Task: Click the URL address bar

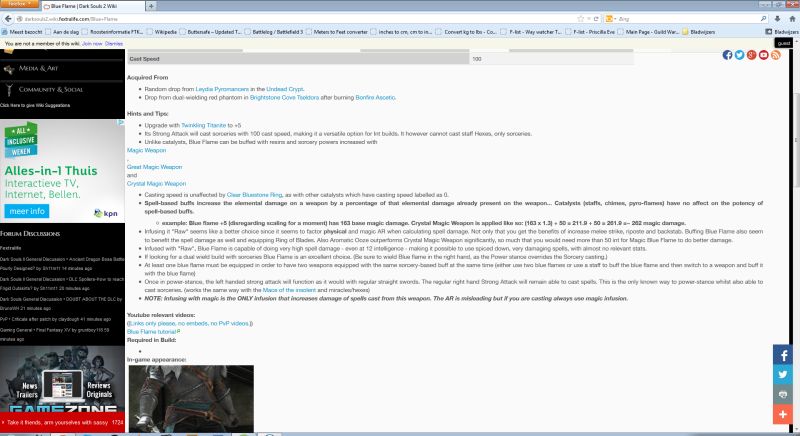Action: (x=296, y=19)
